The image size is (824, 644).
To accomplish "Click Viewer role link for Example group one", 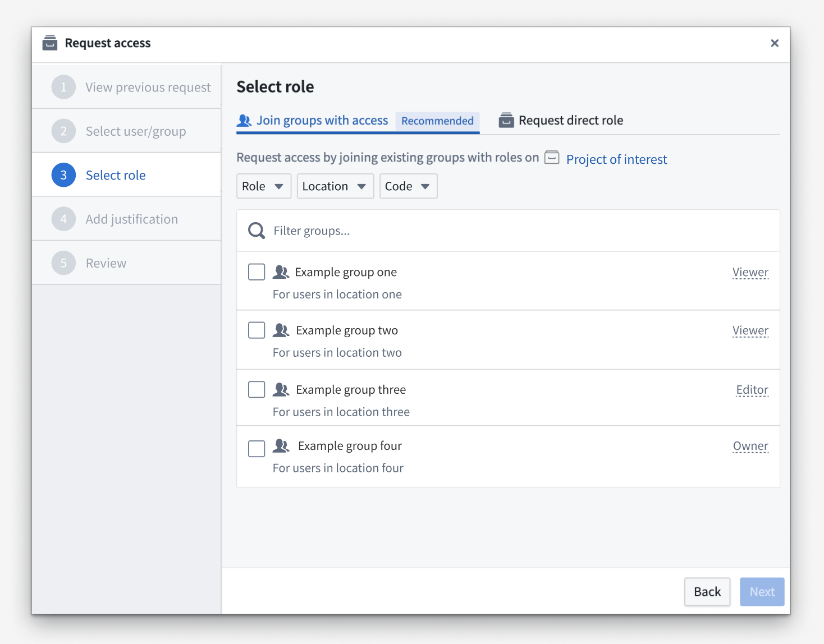I will point(750,273).
